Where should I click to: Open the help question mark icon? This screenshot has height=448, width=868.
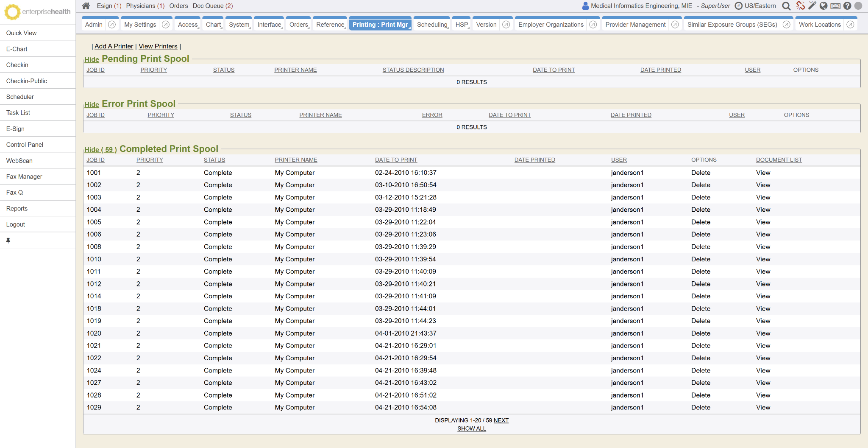pos(847,6)
